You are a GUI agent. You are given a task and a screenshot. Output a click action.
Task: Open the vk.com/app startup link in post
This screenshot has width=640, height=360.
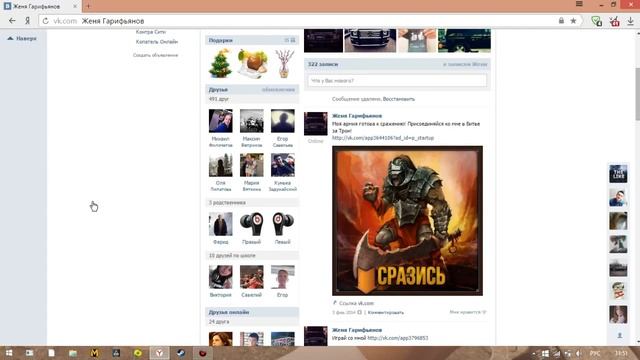(383, 138)
